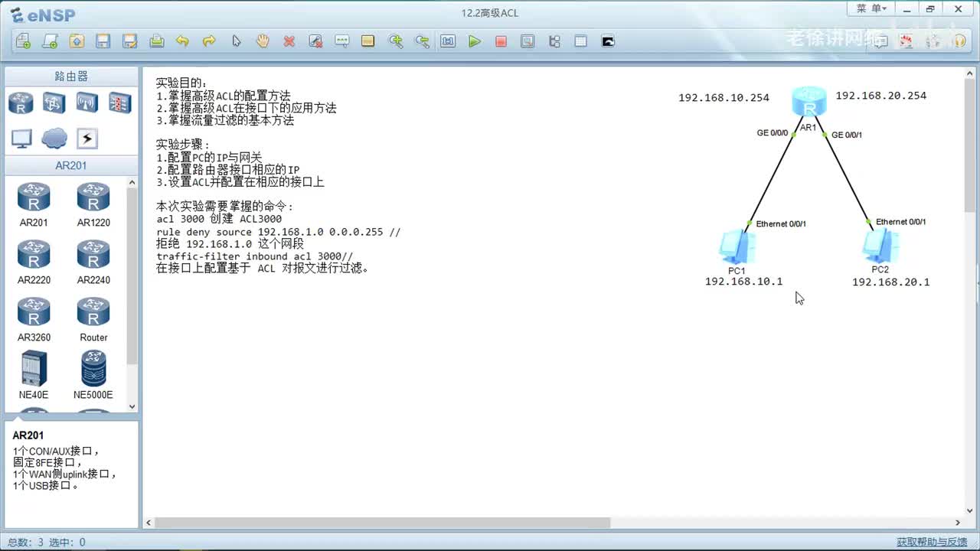Start all devices with green play button
Image resolution: width=980 pixels, height=551 pixels.
[x=475, y=41]
